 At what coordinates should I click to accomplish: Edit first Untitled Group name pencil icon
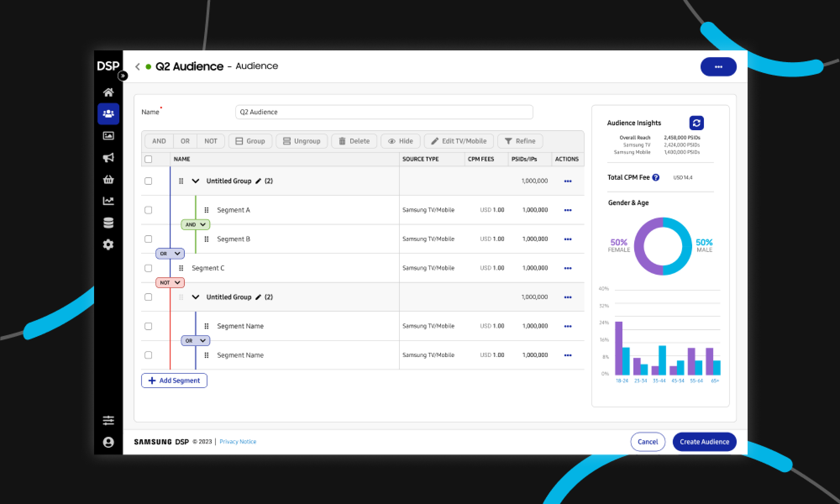(x=258, y=181)
